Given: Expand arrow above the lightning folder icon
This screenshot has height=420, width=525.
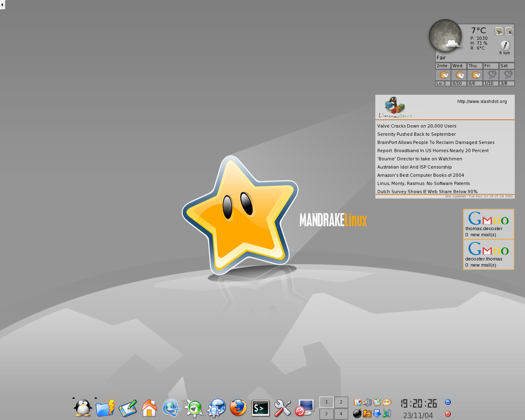Looking at the screenshot, I should tap(96, 398).
